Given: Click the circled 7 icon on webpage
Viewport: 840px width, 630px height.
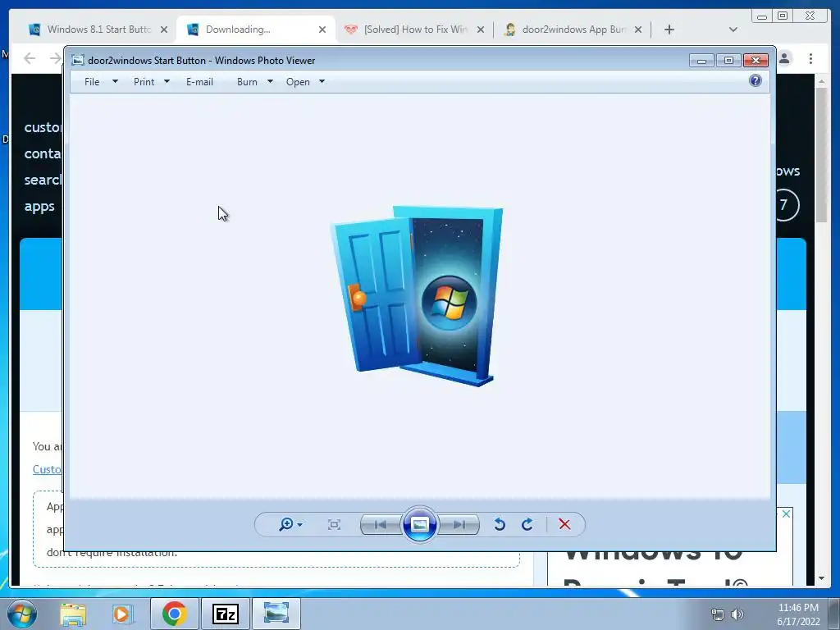Looking at the screenshot, I should [x=785, y=204].
